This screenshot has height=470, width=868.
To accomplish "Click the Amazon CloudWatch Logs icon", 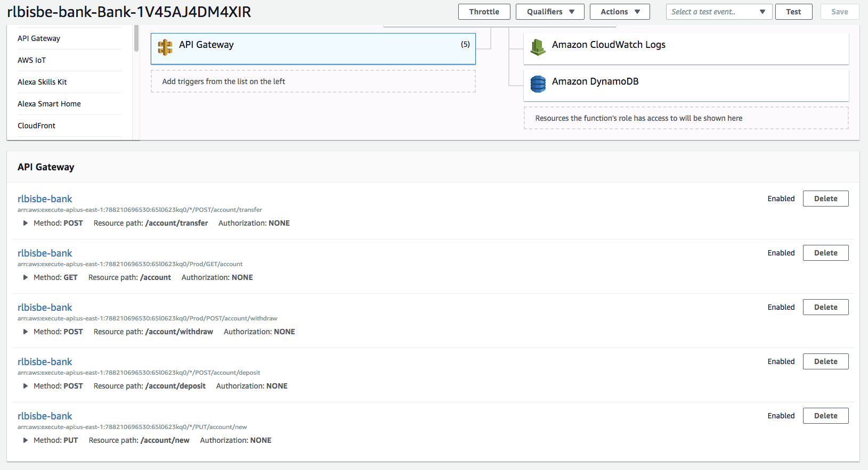I will click(x=538, y=47).
